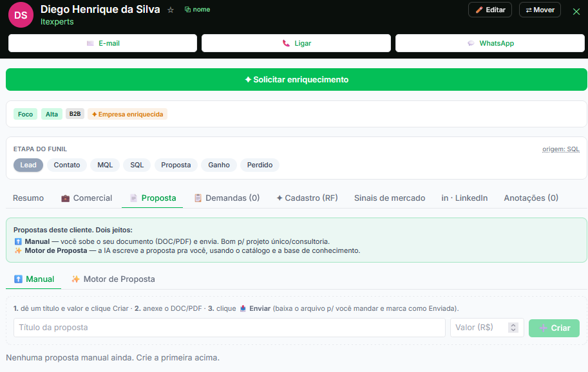Click the Criar proposal button

pyautogui.click(x=554, y=328)
